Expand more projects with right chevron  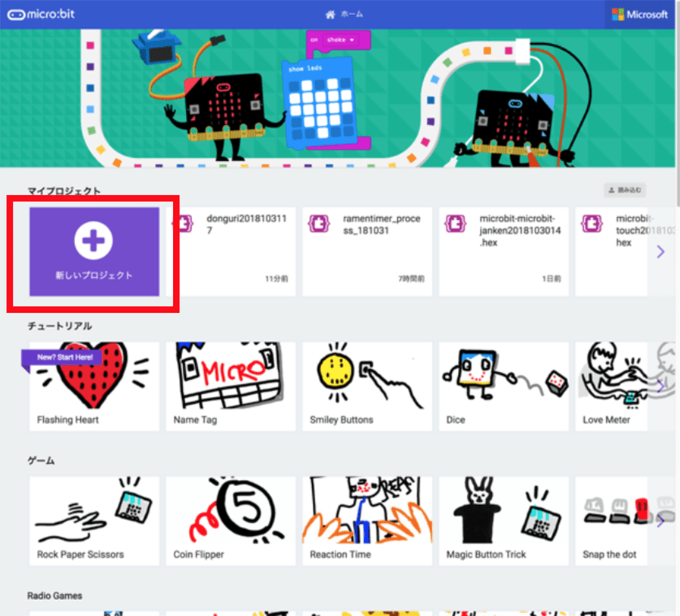pos(660,252)
